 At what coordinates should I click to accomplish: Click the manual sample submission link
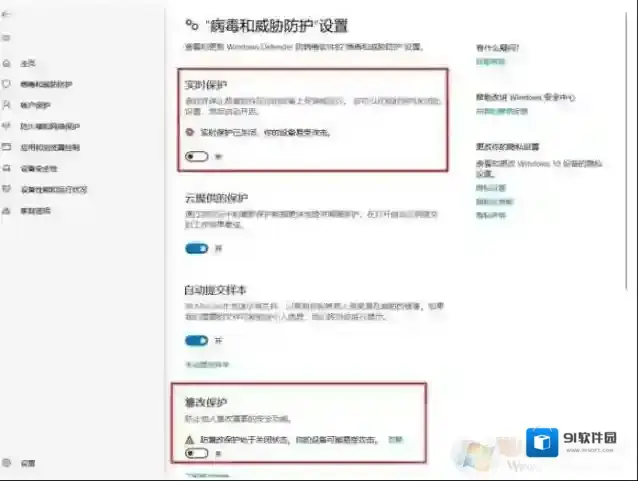click(207, 363)
